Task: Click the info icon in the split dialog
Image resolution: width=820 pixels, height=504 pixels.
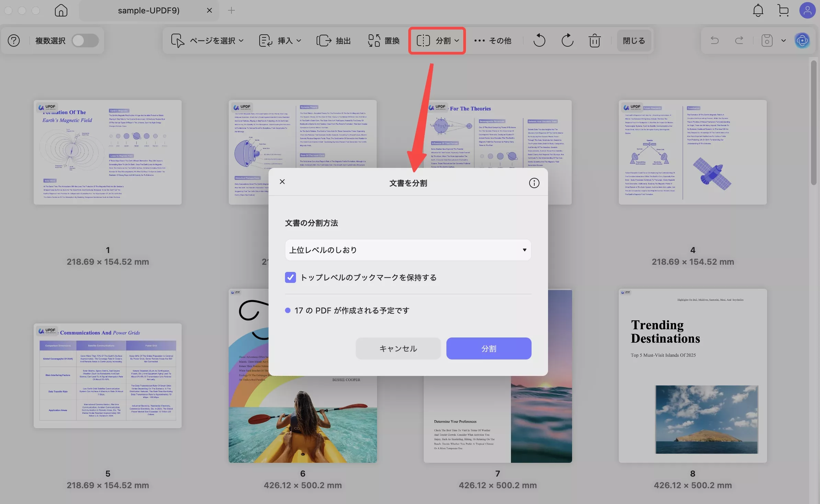Action: 534,183
